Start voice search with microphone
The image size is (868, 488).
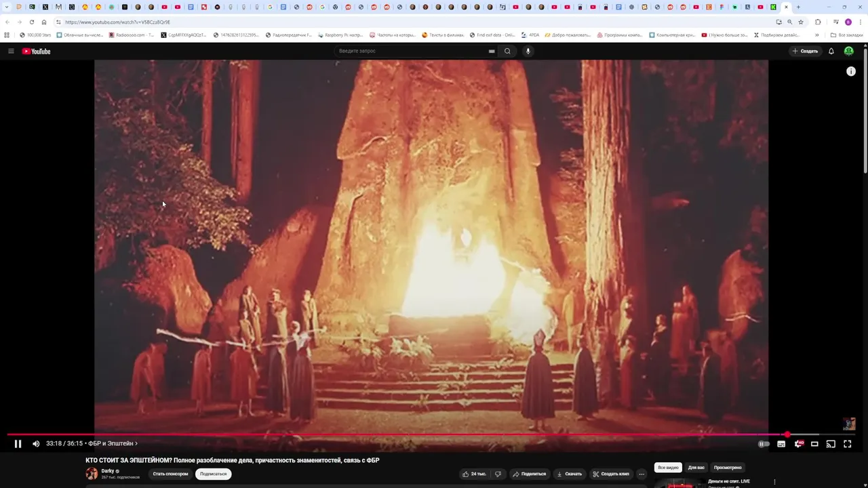[528, 51]
